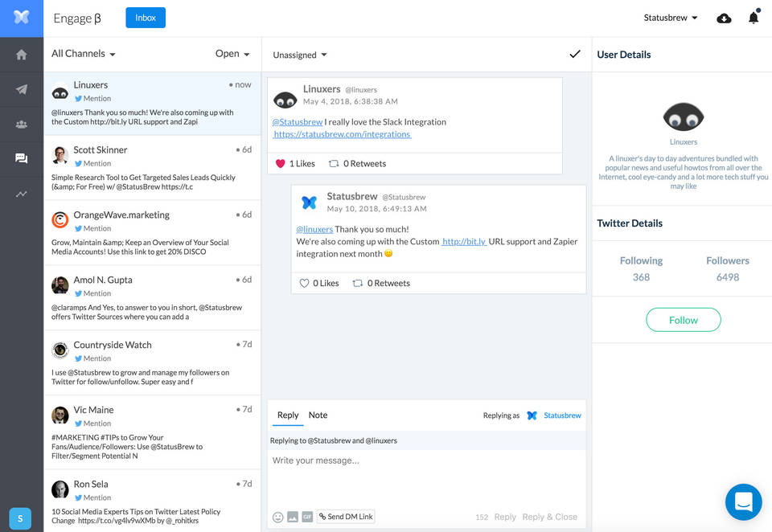Follow the Linuxers Twitter account
This screenshot has height=532, width=772.
coord(683,320)
